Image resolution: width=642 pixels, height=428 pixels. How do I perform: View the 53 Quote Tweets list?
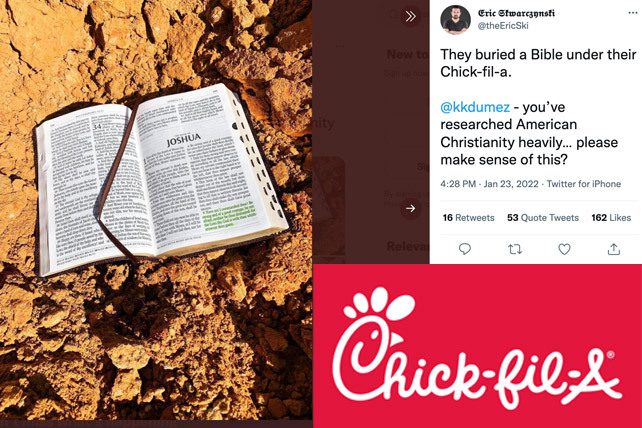(543, 217)
